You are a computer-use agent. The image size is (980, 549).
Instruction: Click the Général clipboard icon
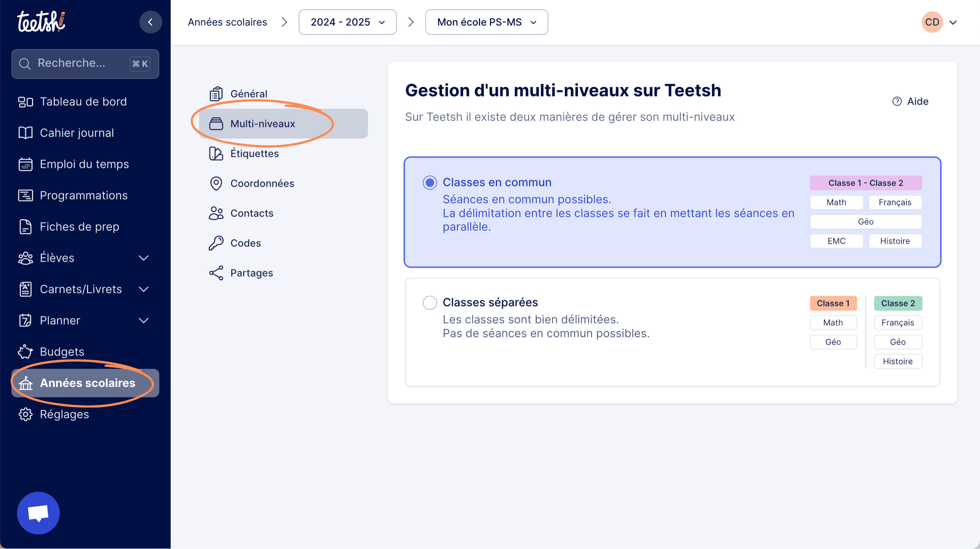216,94
